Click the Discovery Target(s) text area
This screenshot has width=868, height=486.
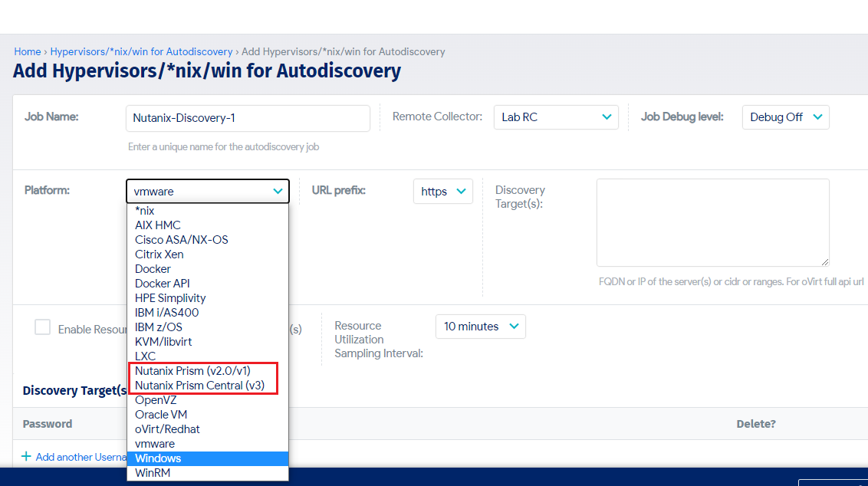click(713, 222)
